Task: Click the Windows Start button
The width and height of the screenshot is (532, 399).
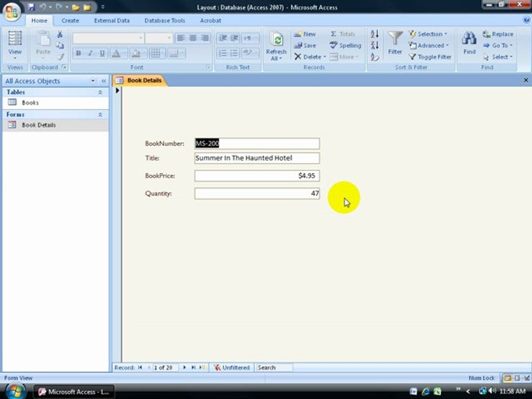Action: [16, 391]
